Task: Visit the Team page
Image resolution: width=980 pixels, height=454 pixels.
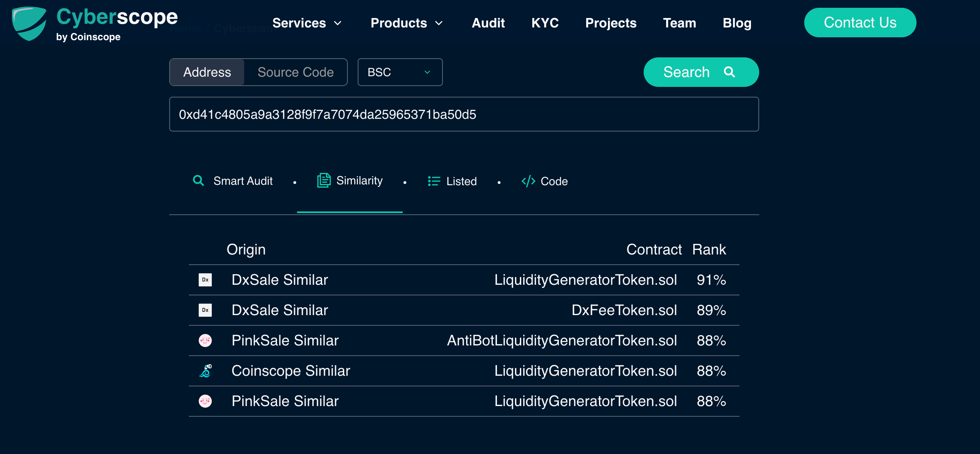Action: pos(679,23)
